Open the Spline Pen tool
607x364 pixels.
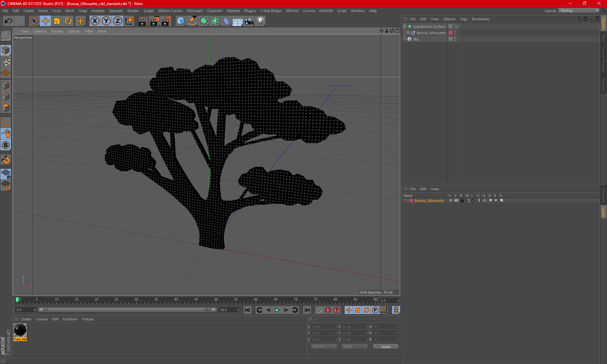pos(192,21)
